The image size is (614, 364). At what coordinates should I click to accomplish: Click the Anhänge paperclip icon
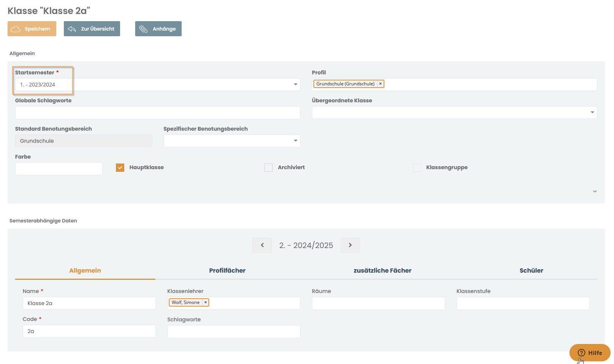click(x=143, y=29)
